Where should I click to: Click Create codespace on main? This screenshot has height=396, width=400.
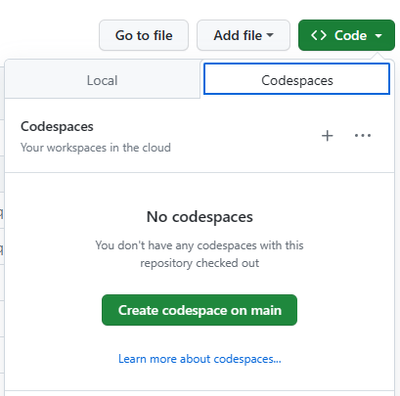(x=199, y=310)
